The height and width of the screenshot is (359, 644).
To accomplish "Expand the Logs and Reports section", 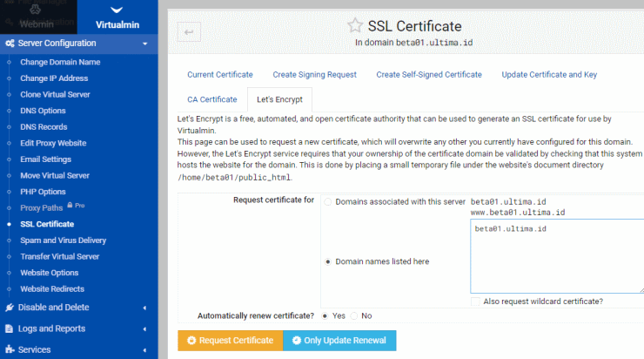I will pos(144,329).
